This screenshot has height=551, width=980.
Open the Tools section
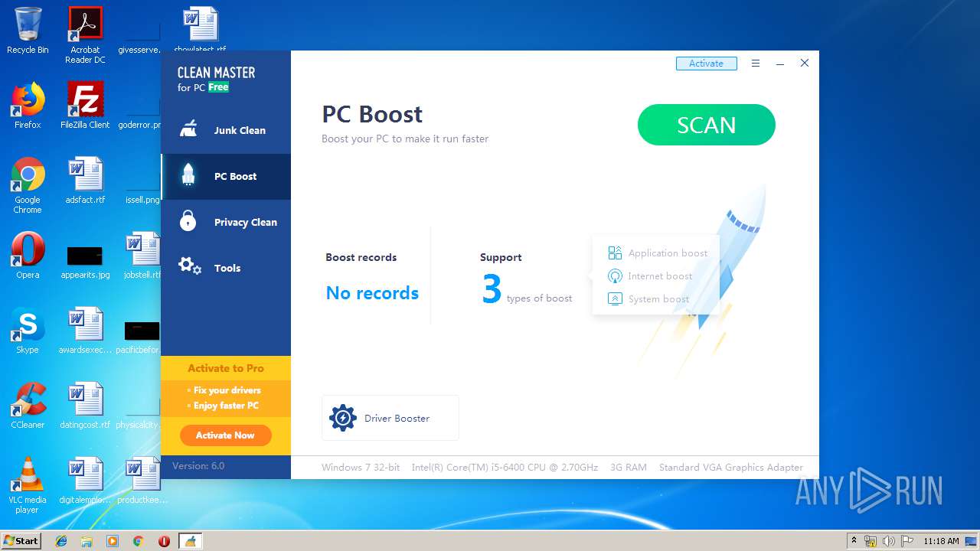[226, 269]
